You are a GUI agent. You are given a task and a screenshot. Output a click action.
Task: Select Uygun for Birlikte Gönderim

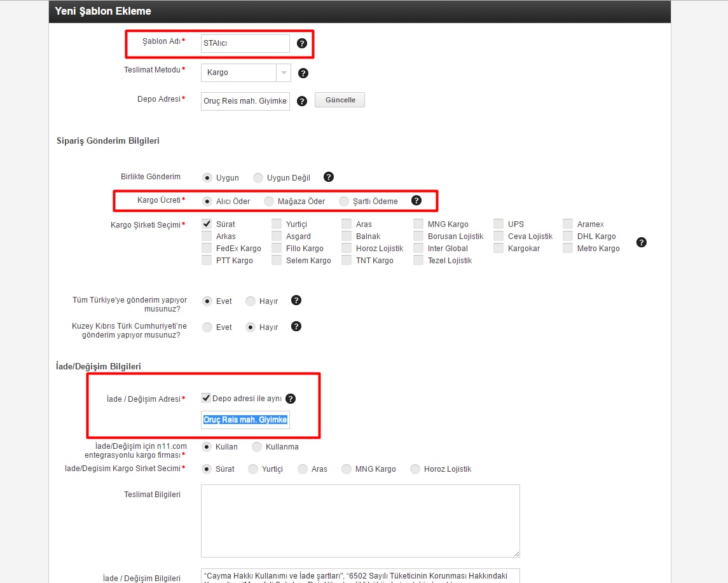click(207, 178)
